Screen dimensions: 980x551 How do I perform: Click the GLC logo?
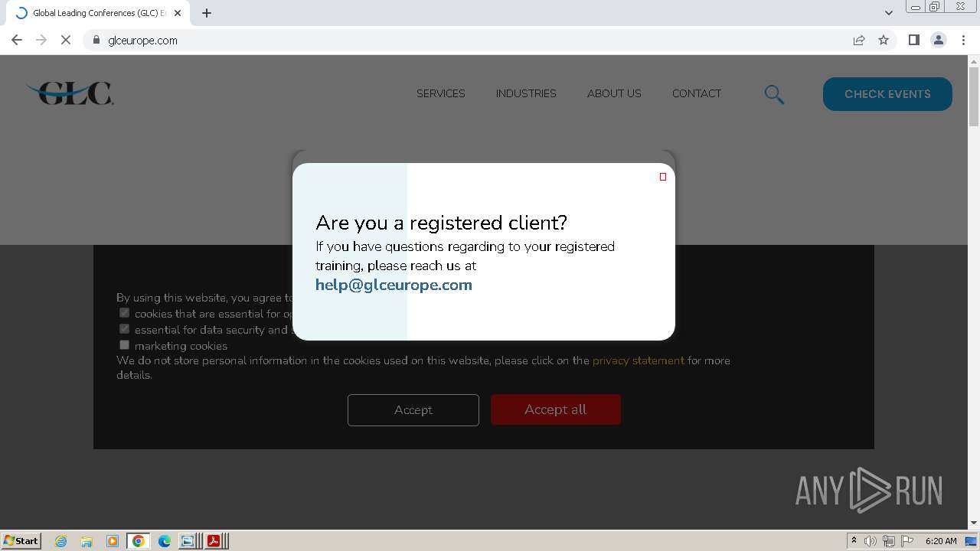[x=70, y=93]
